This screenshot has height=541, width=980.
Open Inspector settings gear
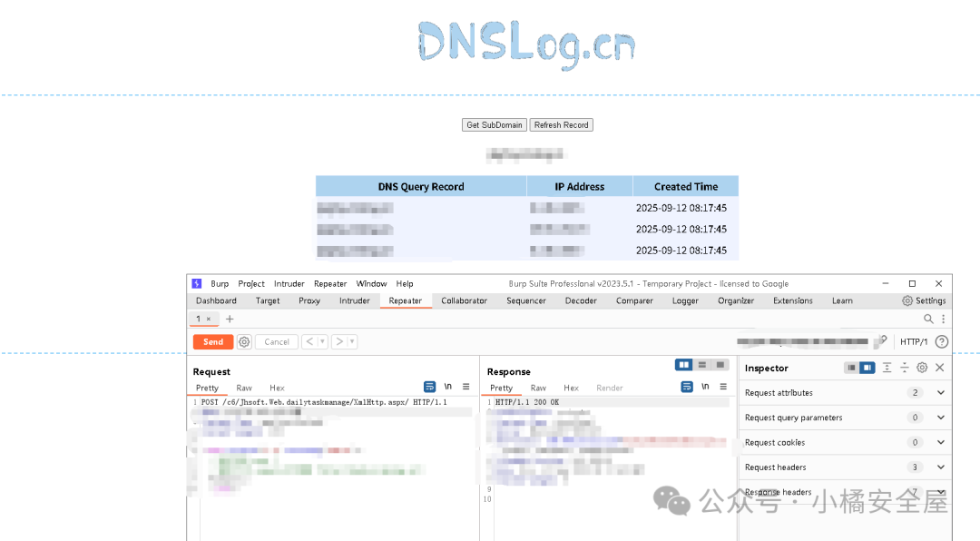922,368
